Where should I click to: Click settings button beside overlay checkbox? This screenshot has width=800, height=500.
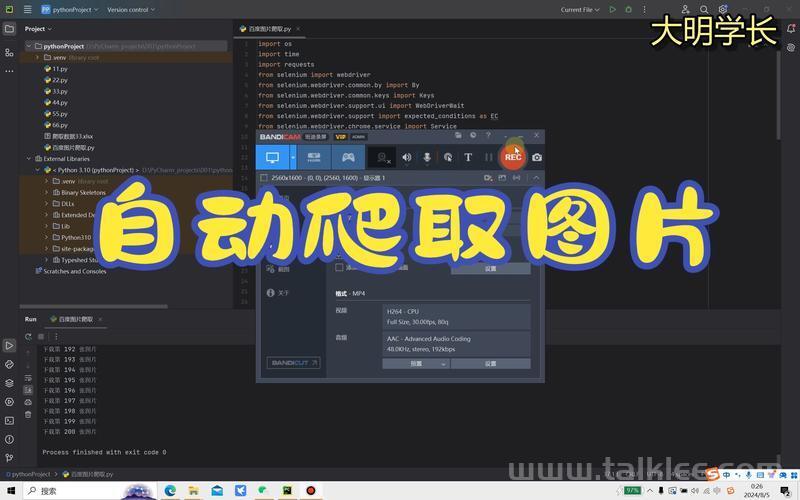pyautogui.click(x=491, y=268)
